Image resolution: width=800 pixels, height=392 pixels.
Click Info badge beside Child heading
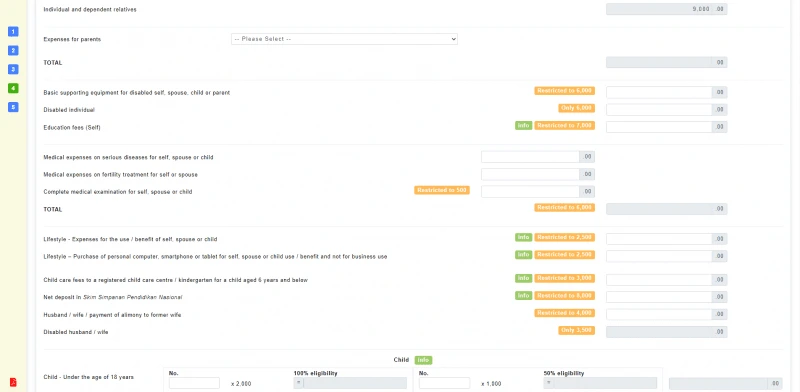pos(423,360)
